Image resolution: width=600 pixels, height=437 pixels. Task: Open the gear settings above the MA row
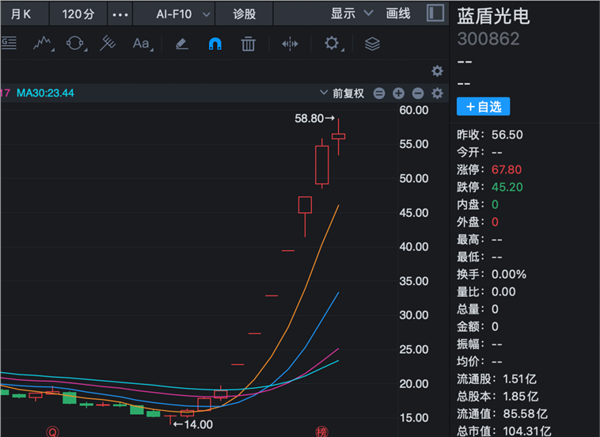point(437,71)
